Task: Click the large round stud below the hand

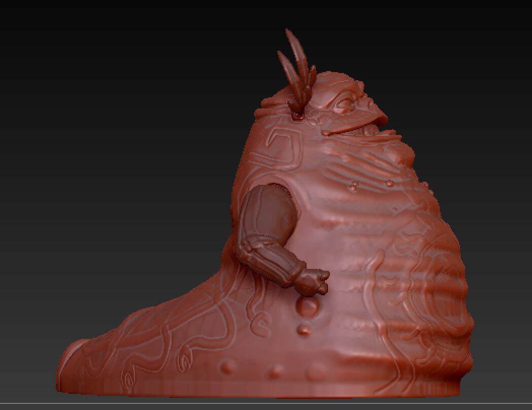Action: pos(308,306)
